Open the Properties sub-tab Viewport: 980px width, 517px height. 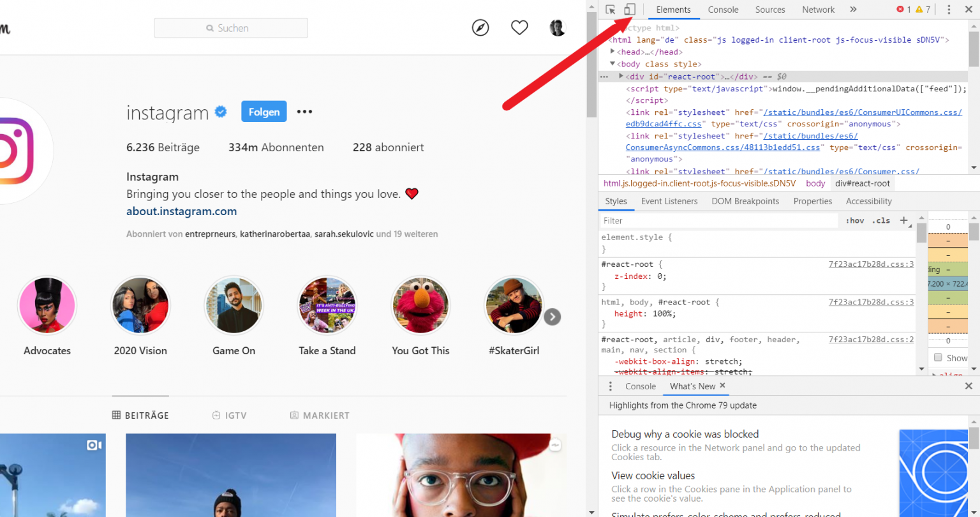813,201
